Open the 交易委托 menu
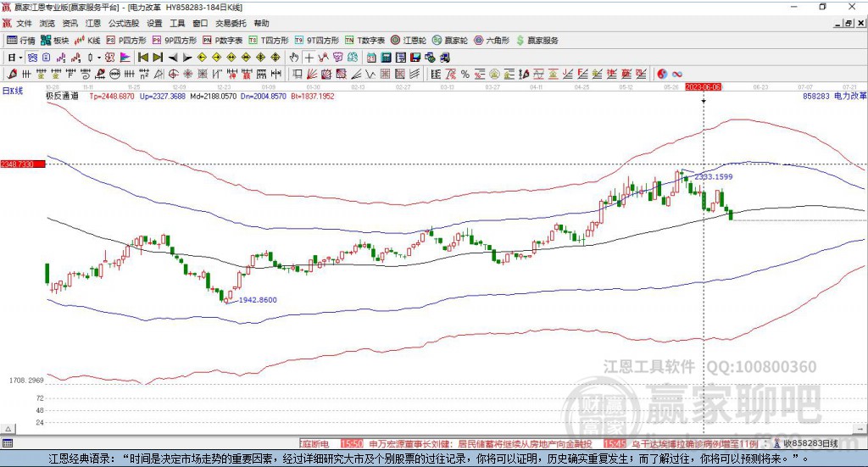 click(x=231, y=23)
